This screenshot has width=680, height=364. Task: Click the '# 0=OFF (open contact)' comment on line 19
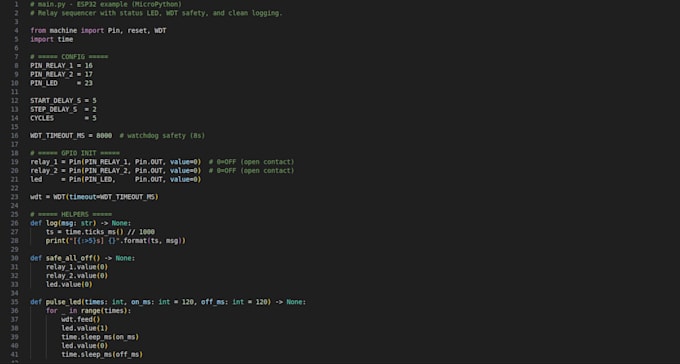pyautogui.click(x=252, y=162)
